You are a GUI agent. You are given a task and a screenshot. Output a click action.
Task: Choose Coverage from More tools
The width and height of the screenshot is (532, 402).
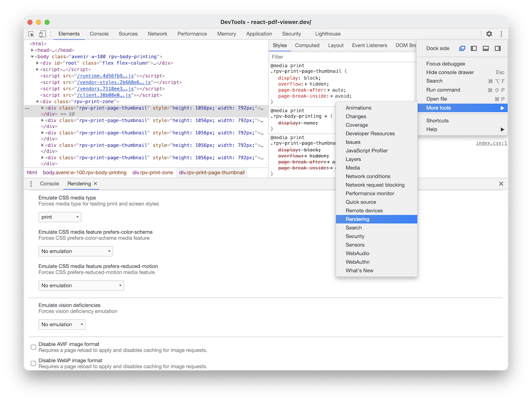[x=377, y=125]
